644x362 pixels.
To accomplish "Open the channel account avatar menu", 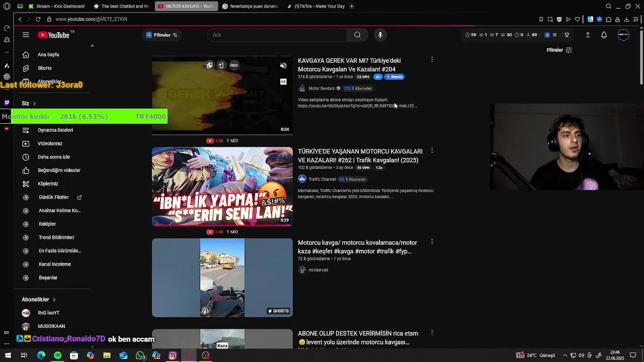I will tap(623, 35).
